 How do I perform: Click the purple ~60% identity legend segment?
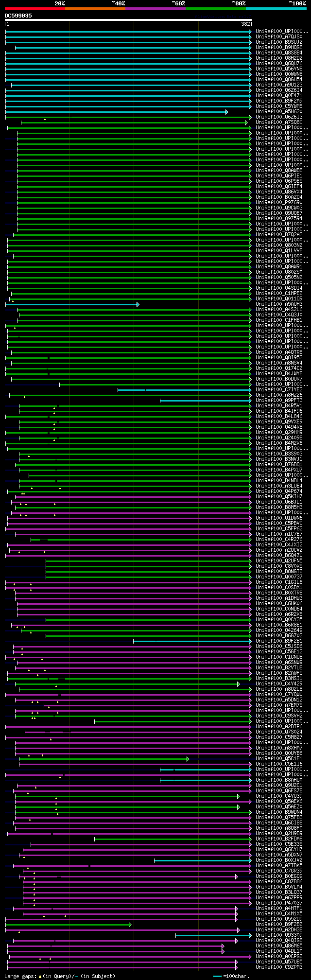[x=155, y=8]
